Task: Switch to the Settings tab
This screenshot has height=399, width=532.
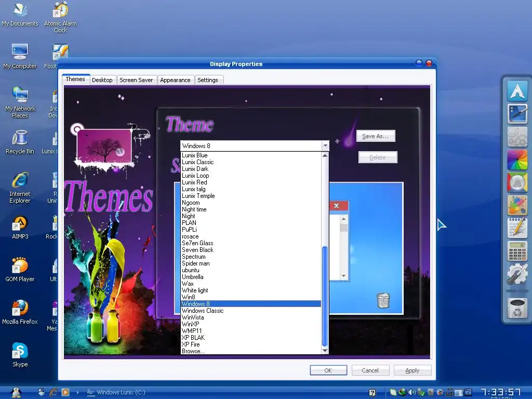Action: (208, 80)
